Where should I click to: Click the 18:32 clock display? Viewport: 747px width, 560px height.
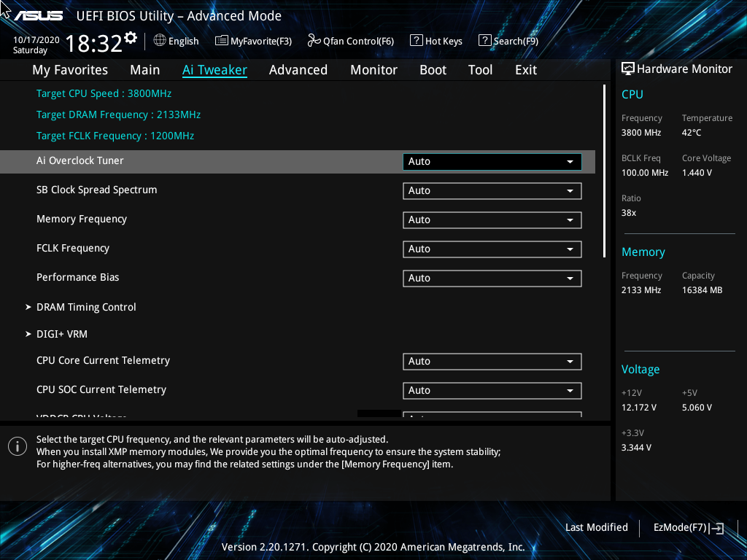[x=94, y=43]
